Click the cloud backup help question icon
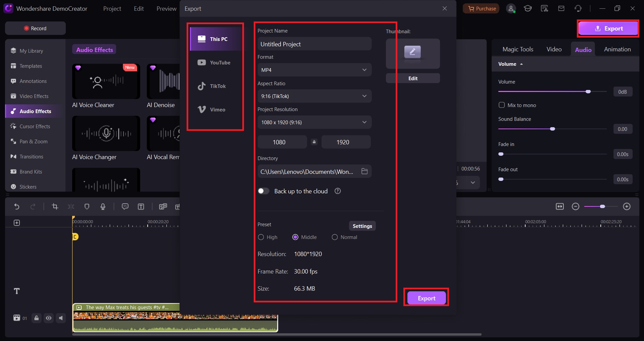Image resolution: width=644 pixels, height=341 pixels. [x=338, y=191]
